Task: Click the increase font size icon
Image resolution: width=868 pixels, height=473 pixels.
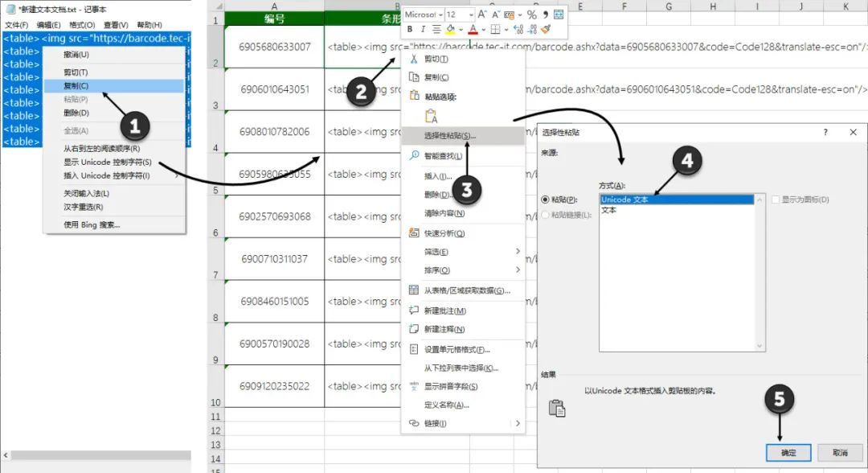Action: pyautogui.click(x=482, y=15)
